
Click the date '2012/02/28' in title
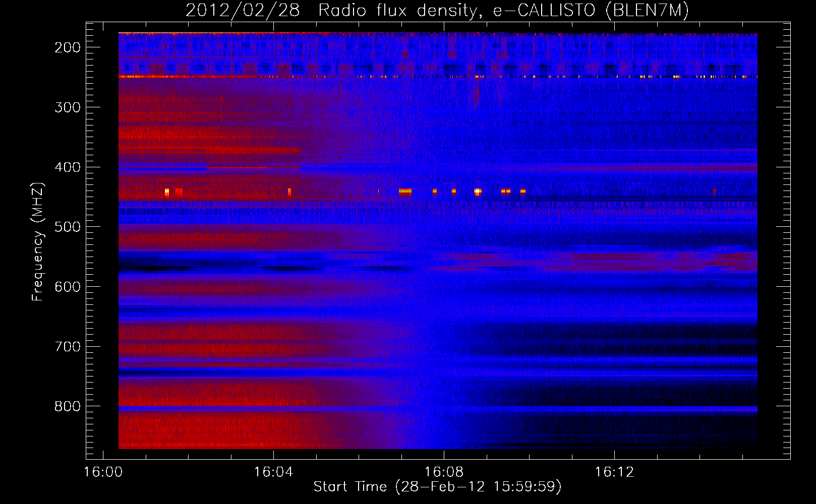pyautogui.click(x=243, y=11)
